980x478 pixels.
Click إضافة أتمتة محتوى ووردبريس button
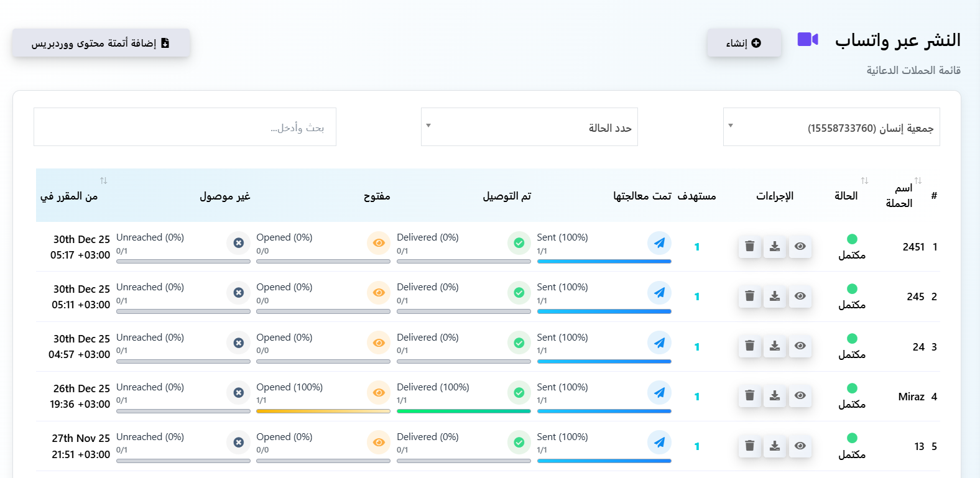coord(101,43)
